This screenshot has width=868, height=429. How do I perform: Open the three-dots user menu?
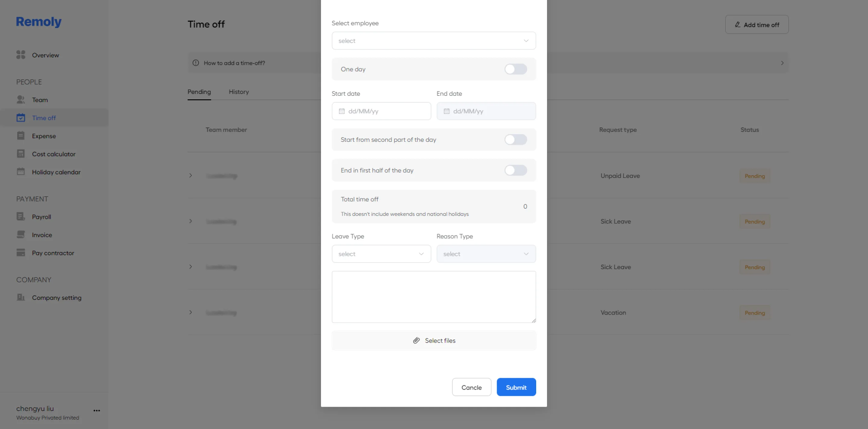coord(97,411)
